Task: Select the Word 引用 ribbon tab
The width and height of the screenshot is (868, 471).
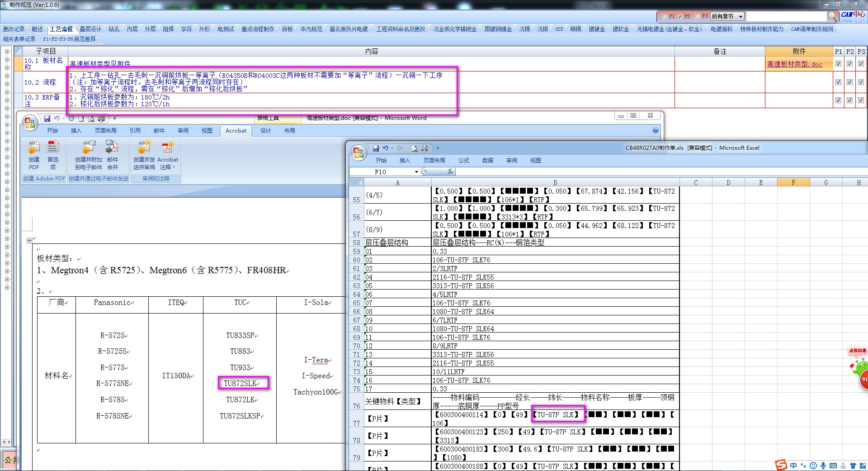Action: pyautogui.click(x=135, y=131)
